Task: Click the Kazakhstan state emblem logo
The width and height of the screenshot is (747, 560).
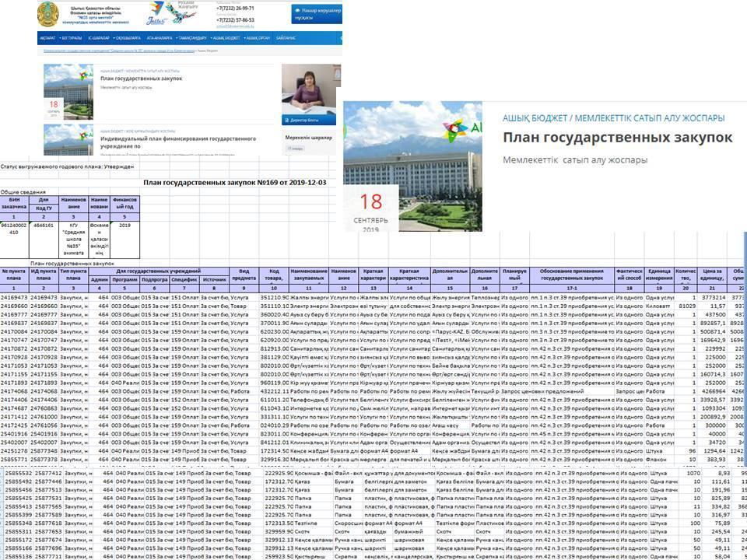Action: pyautogui.click(x=48, y=14)
